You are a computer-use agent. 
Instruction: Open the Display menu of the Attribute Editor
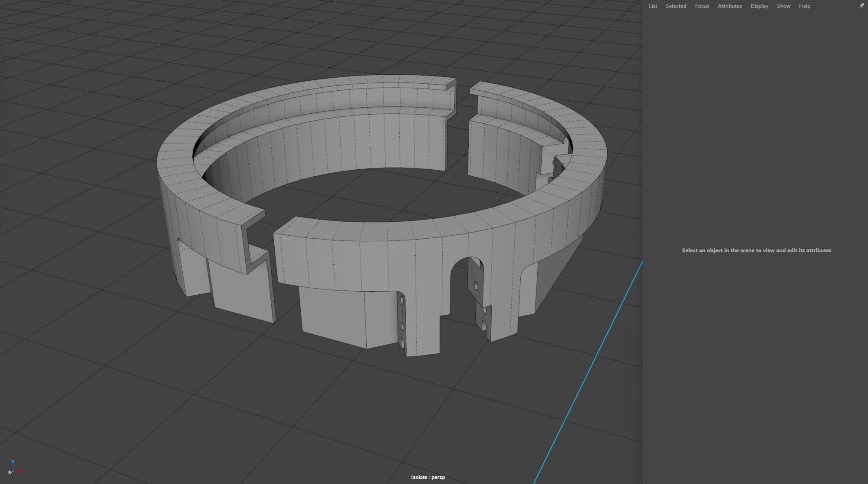coord(759,6)
